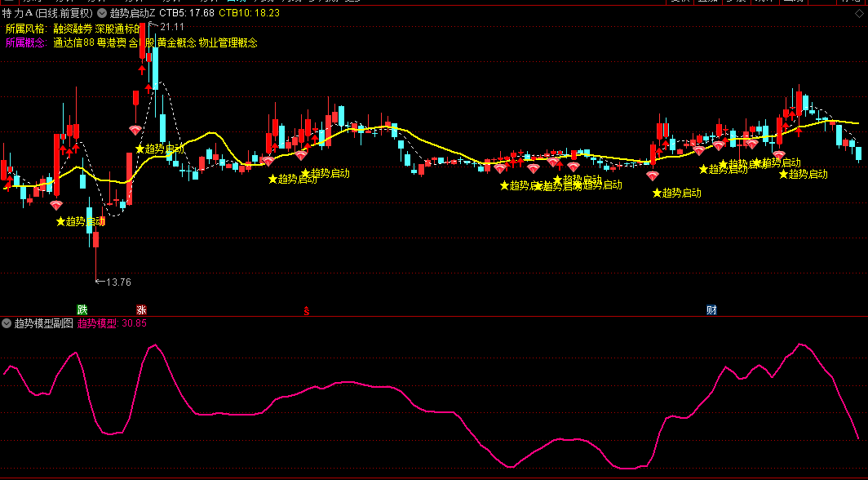868x480 pixels.
Task: Click the 趋势模型副图 sub-chart title
Action: 44,323
